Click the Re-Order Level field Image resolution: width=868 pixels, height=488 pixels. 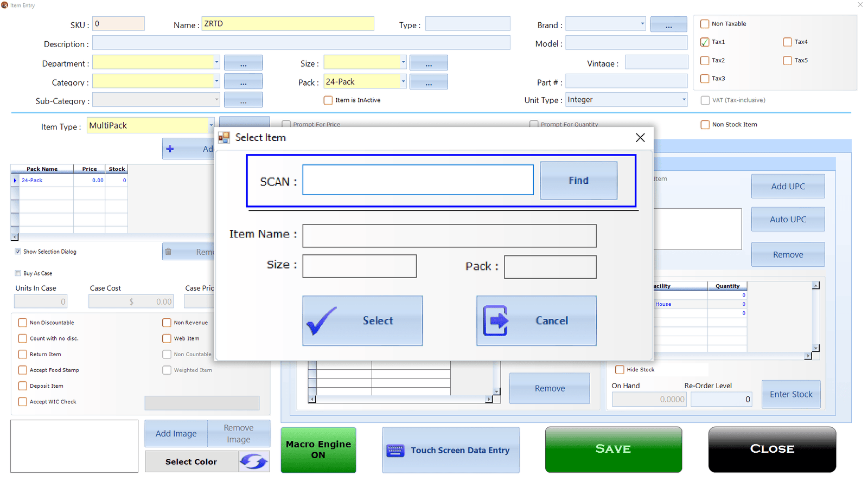[721, 400]
